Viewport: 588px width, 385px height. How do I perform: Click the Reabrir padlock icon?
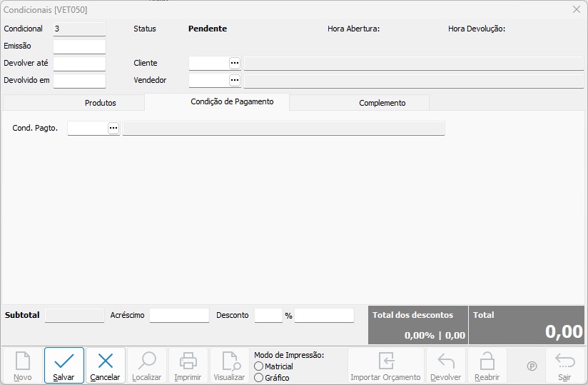pyautogui.click(x=487, y=361)
